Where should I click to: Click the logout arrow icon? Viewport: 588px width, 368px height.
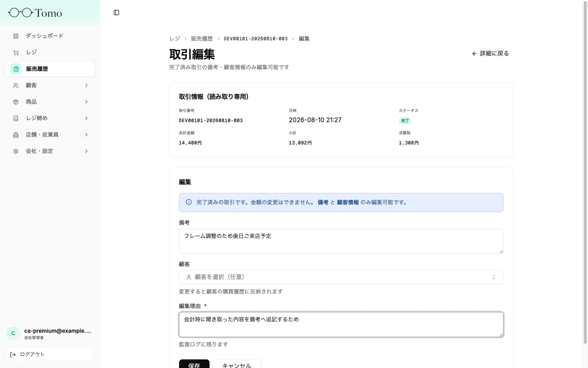(x=13, y=355)
